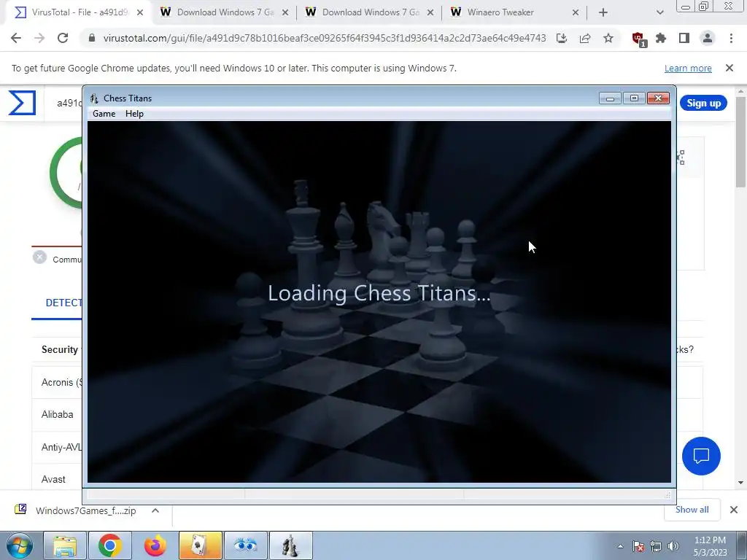
Task: Open the Windows Start menu
Action: (x=19, y=545)
